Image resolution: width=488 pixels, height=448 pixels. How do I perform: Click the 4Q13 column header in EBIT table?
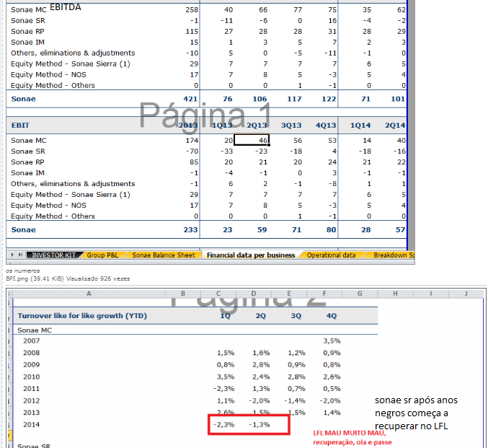[326, 126]
